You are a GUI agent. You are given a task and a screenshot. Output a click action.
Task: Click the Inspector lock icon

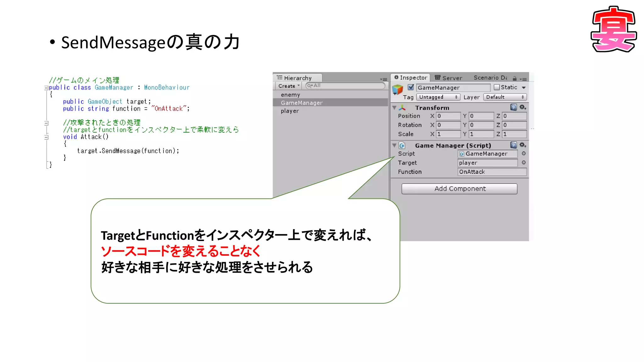[515, 79]
